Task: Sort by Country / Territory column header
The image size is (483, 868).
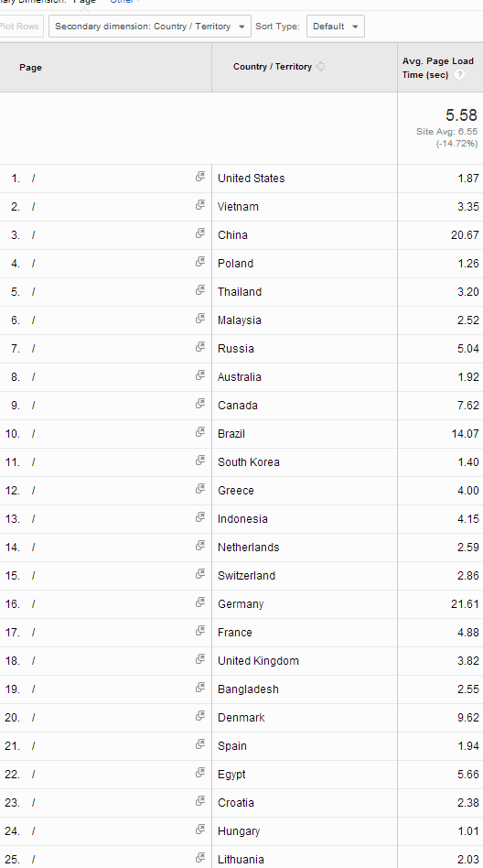Action: coord(273,67)
